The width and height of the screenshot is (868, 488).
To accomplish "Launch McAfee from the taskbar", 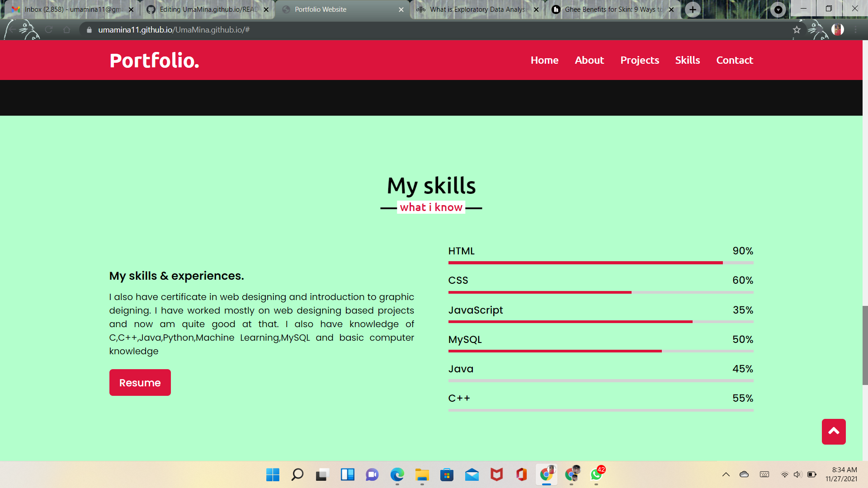I will (496, 475).
